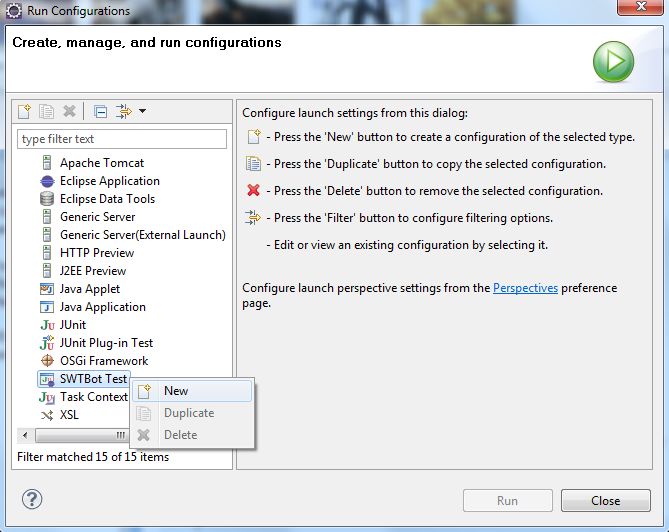
Task: Select Java Applet entry
Action: [90, 289]
